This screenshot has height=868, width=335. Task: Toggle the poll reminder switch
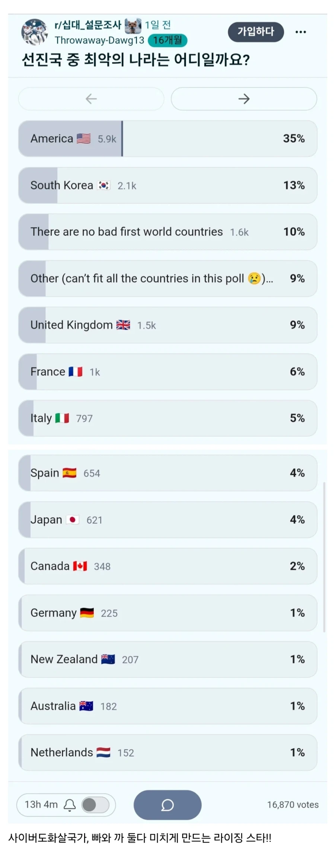[x=95, y=805]
